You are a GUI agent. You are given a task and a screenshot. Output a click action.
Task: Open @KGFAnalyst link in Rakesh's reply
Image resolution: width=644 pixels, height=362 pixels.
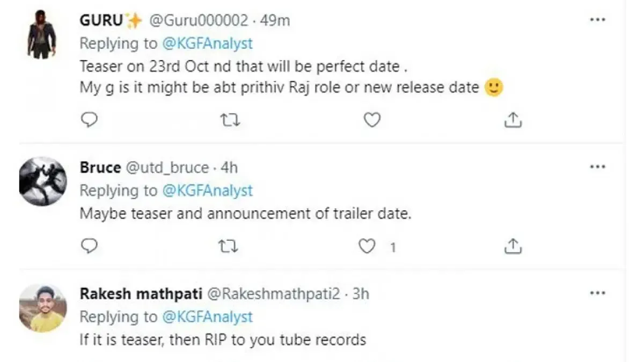click(x=207, y=316)
